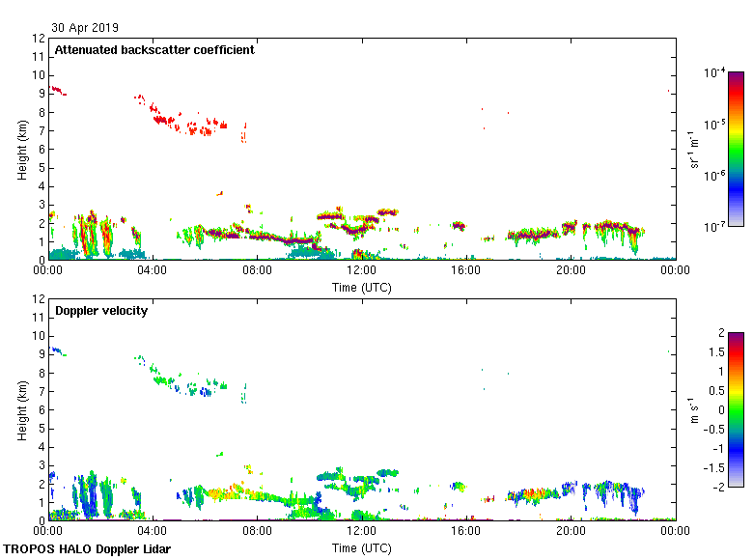The height and width of the screenshot is (560, 753).
Task: Click the 20:00 tick on upper time axis
Action: 571,271
